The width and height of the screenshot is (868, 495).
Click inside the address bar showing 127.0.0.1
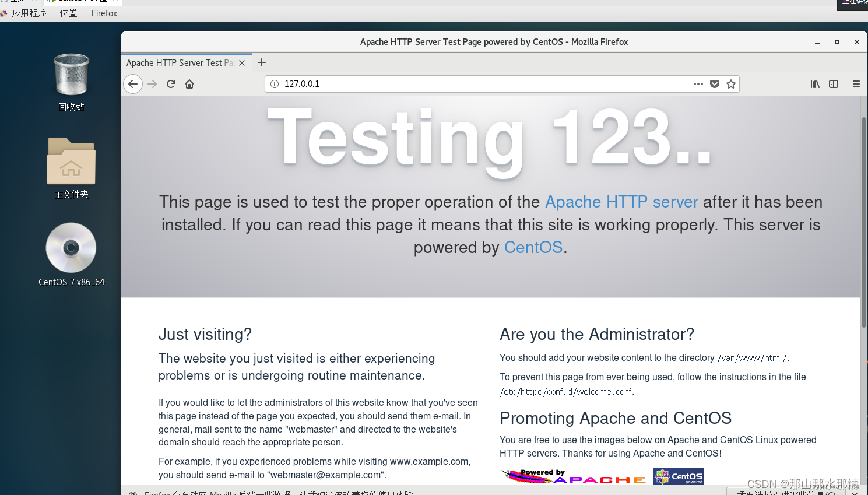[408, 83]
